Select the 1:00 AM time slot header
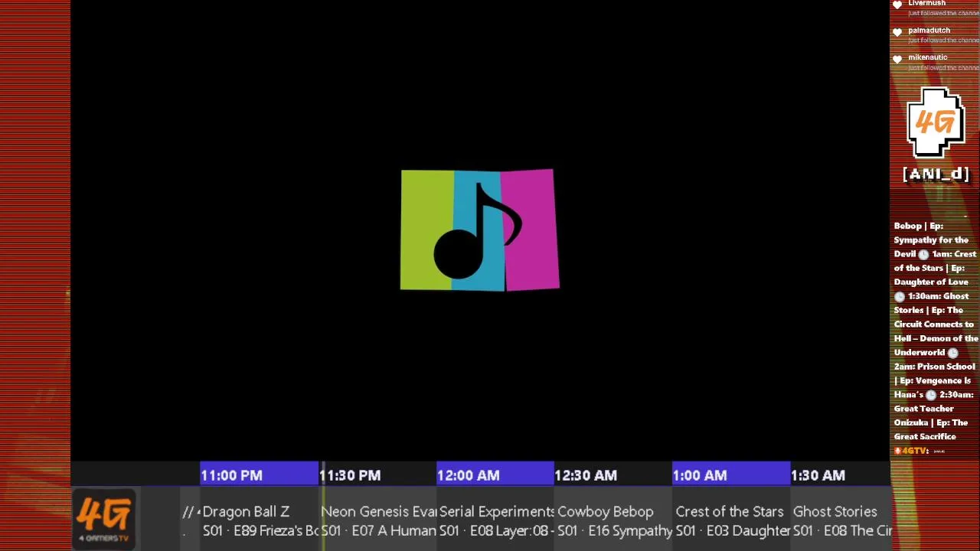The height and width of the screenshot is (551, 980). click(x=731, y=475)
